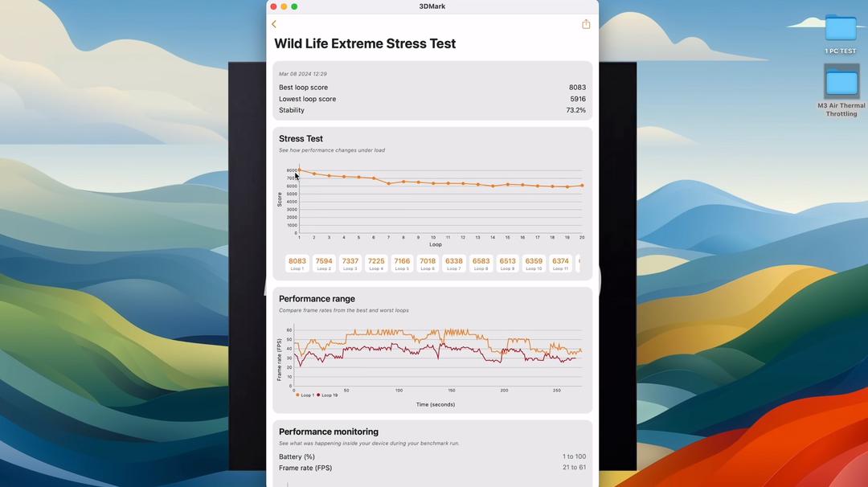Click the yellow minimize window button
The width and height of the screenshot is (868, 487).
(x=284, y=6)
